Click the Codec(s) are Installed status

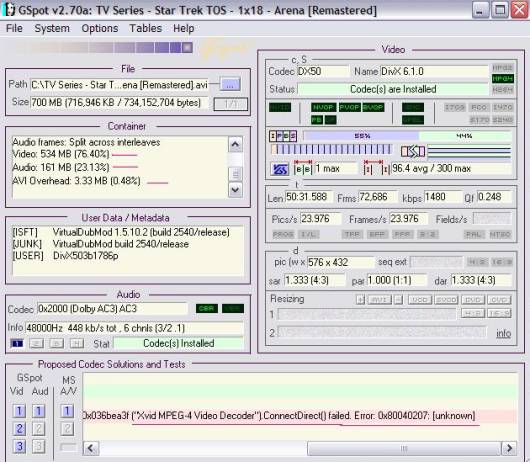point(393,89)
